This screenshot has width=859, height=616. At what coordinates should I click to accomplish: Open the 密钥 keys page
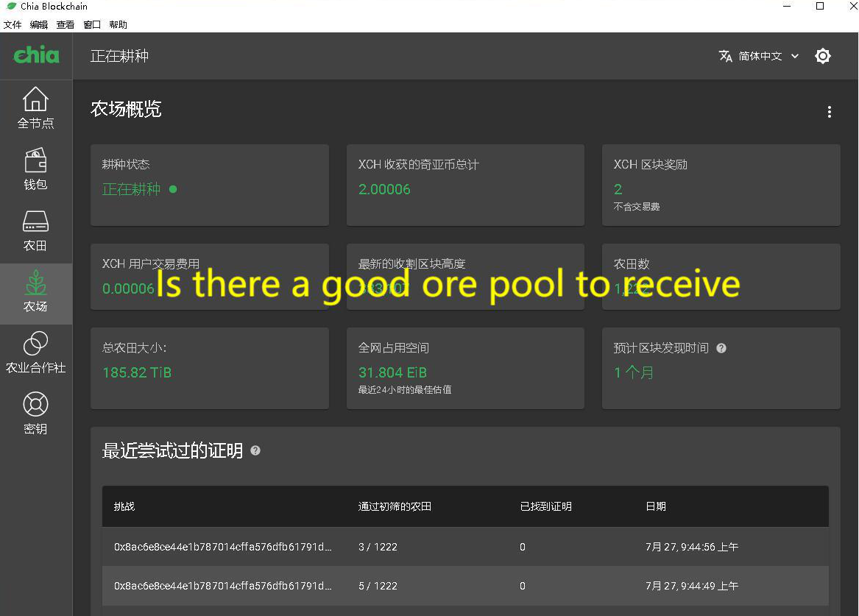[35, 414]
